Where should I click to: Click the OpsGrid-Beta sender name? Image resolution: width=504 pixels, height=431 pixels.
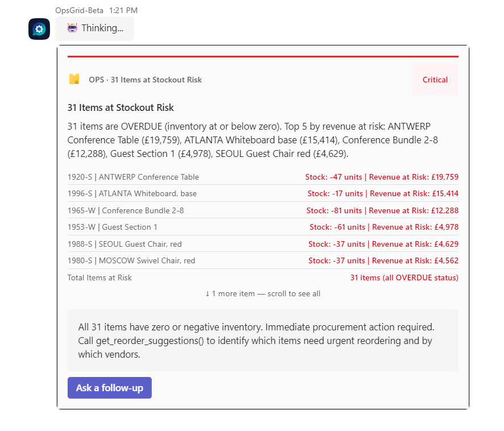(x=80, y=10)
